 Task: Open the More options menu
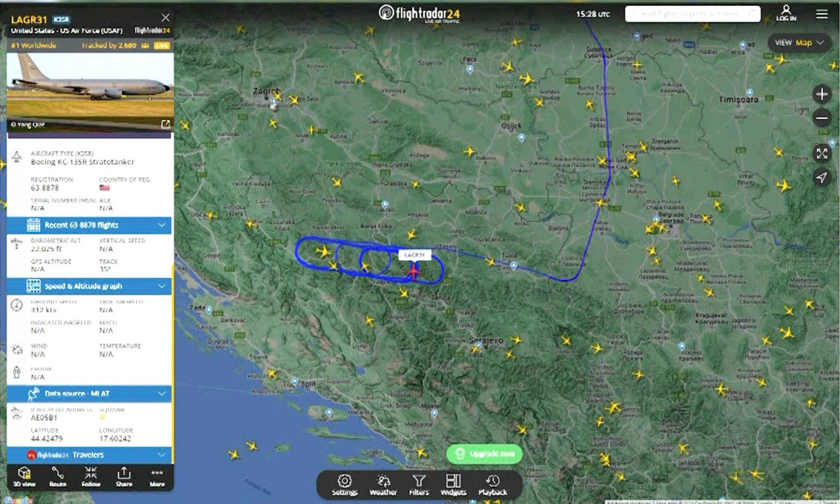pos(157,476)
